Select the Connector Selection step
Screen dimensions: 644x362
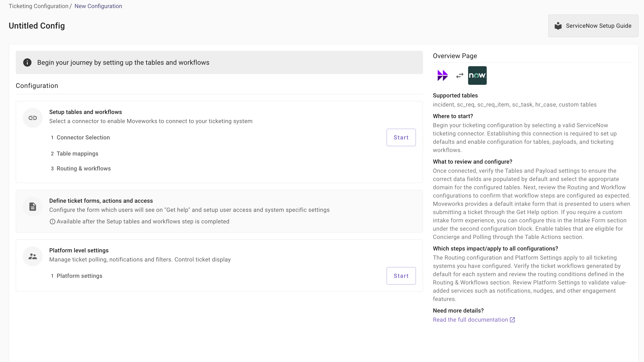(x=83, y=137)
